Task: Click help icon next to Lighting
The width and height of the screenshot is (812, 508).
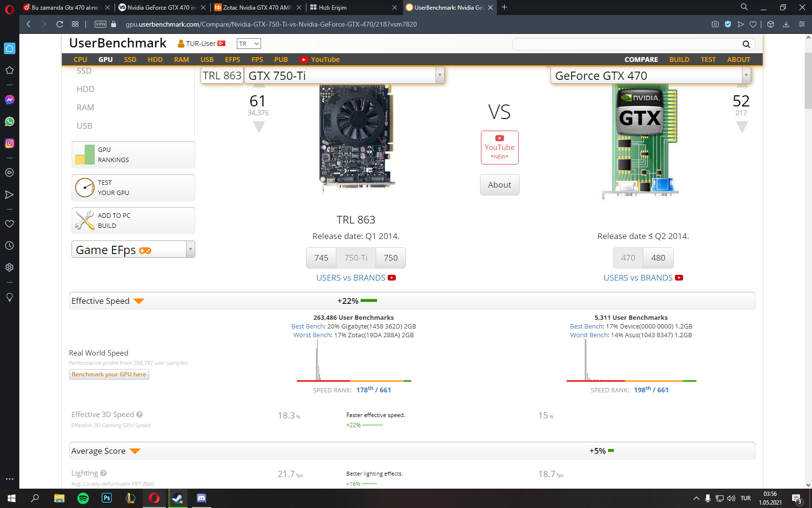Action: [103, 473]
